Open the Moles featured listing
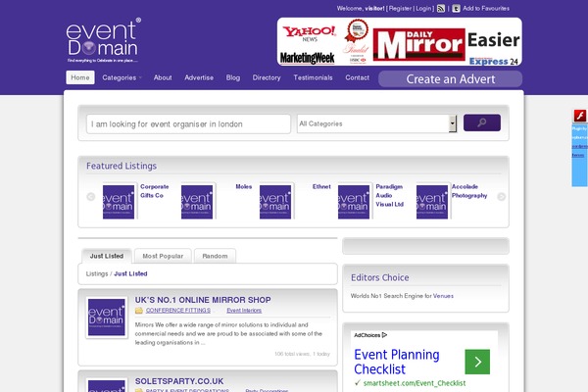The height and width of the screenshot is (392, 588). point(244,186)
